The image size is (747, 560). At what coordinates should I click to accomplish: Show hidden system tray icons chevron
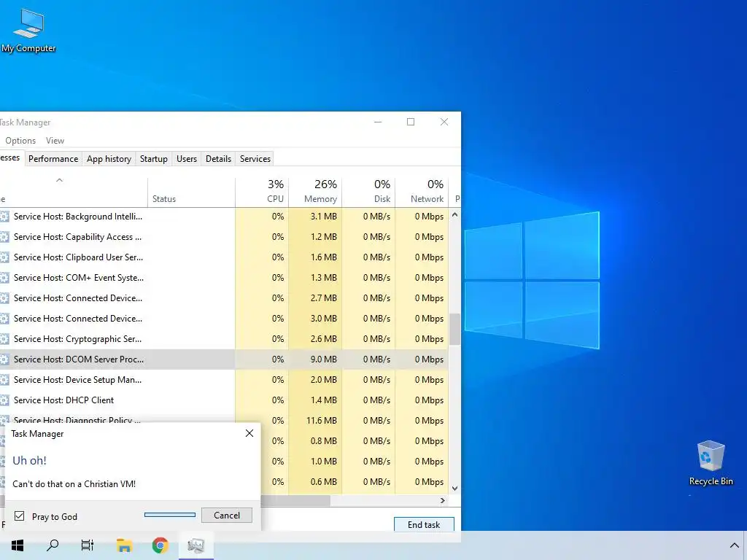pyautogui.click(x=734, y=545)
